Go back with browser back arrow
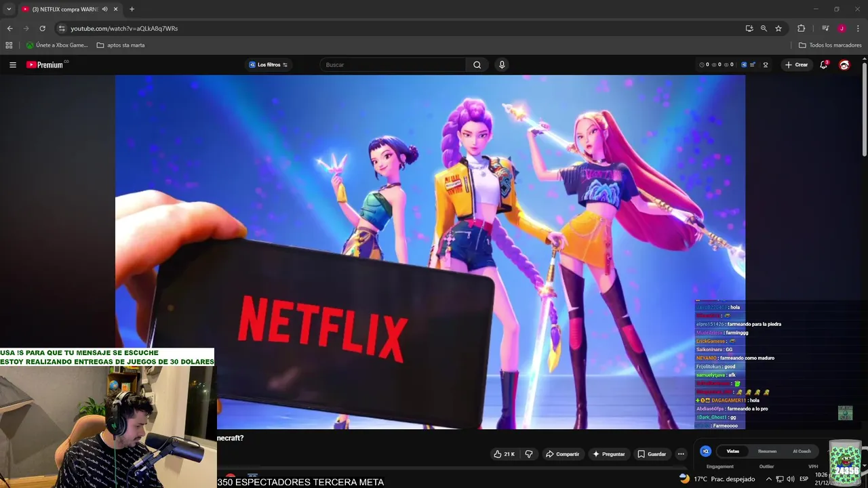Viewport: 868px width, 488px height. tap(9, 28)
